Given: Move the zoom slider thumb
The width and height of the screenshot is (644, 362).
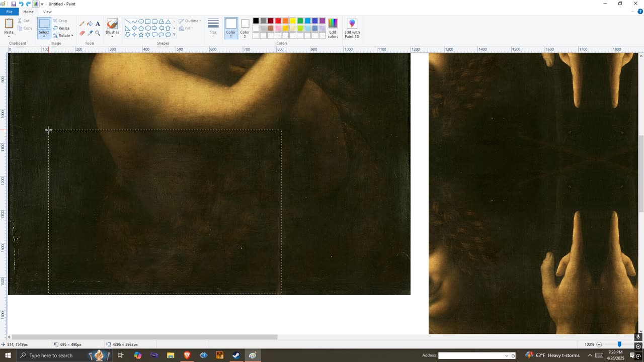Looking at the screenshot, I should (x=619, y=344).
